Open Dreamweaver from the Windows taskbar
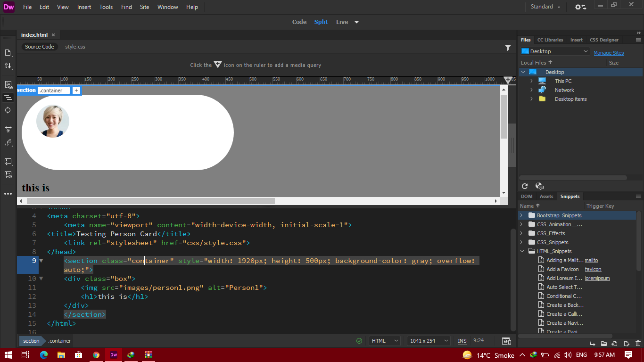The width and height of the screenshot is (644, 362). point(114,355)
